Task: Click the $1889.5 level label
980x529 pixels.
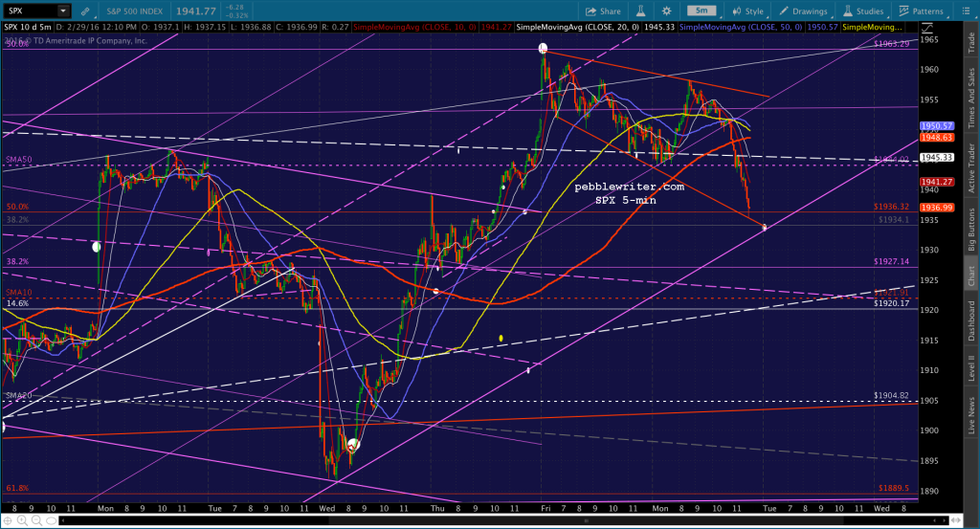Action: tap(894, 489)
